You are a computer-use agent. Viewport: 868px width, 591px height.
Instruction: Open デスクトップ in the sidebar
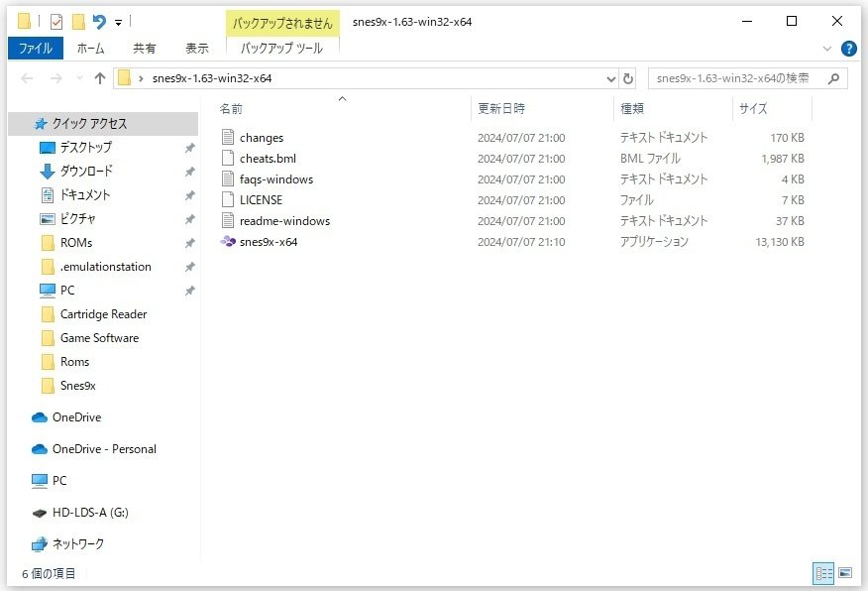[x=86, y=148]
